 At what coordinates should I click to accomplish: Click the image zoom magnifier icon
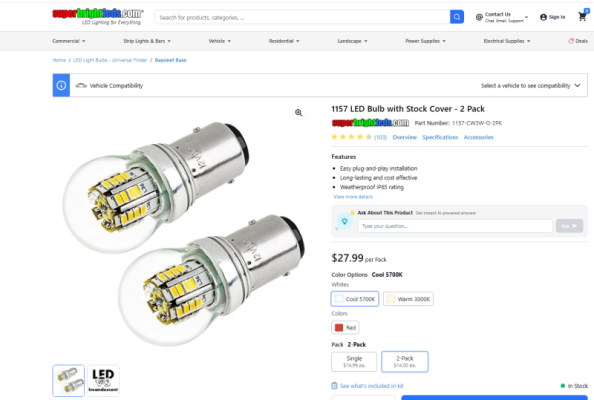click(299, 112)
